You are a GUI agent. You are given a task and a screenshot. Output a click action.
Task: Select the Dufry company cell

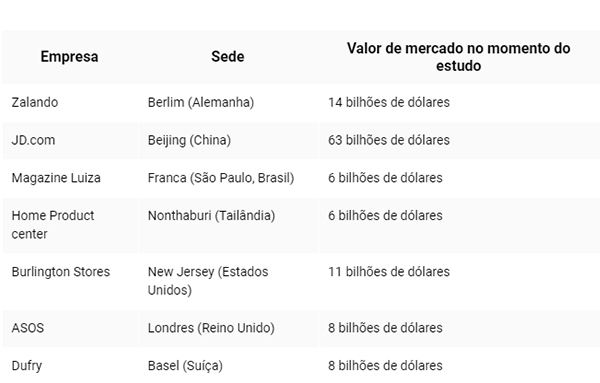[x=70, y=365]
